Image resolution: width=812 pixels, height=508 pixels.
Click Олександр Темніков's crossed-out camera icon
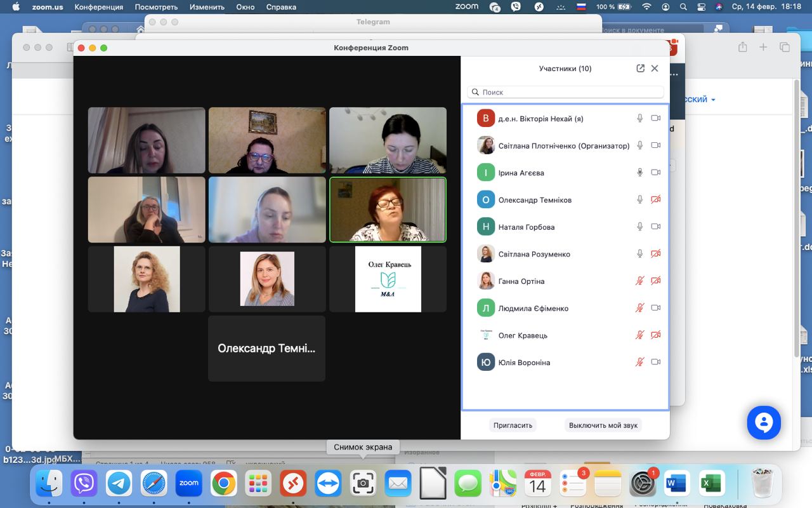[x=656, y=199]
